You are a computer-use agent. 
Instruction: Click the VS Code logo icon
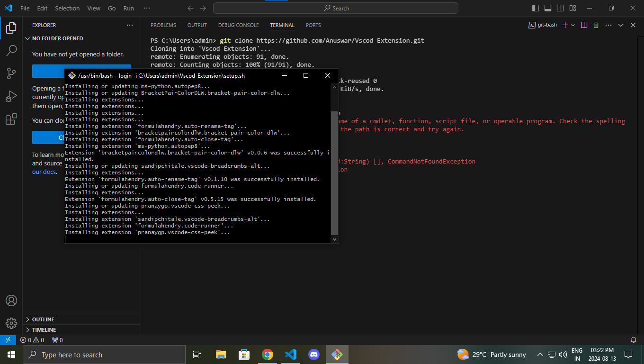(8, 8)
